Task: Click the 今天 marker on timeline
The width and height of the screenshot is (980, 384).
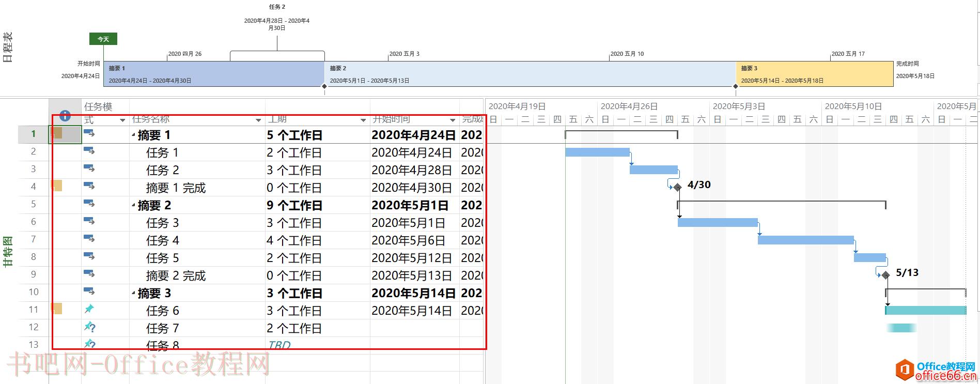Action: point(103,39)
